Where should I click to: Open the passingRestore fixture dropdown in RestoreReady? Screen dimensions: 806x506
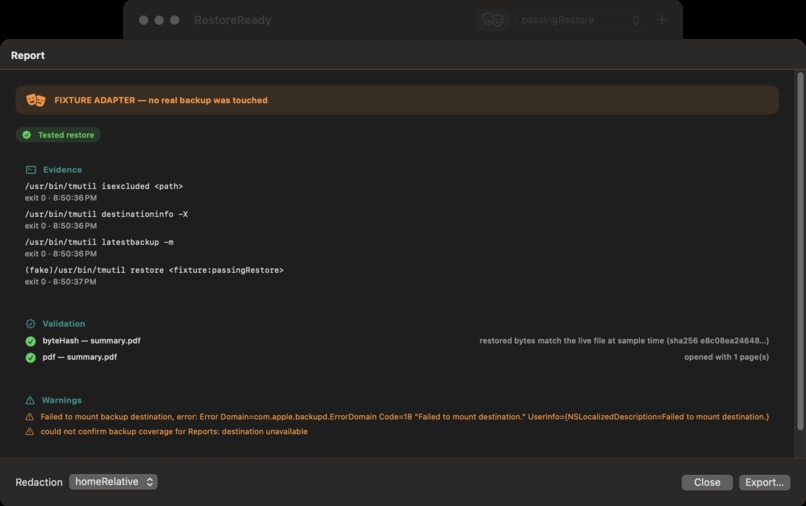click(580, 20)
